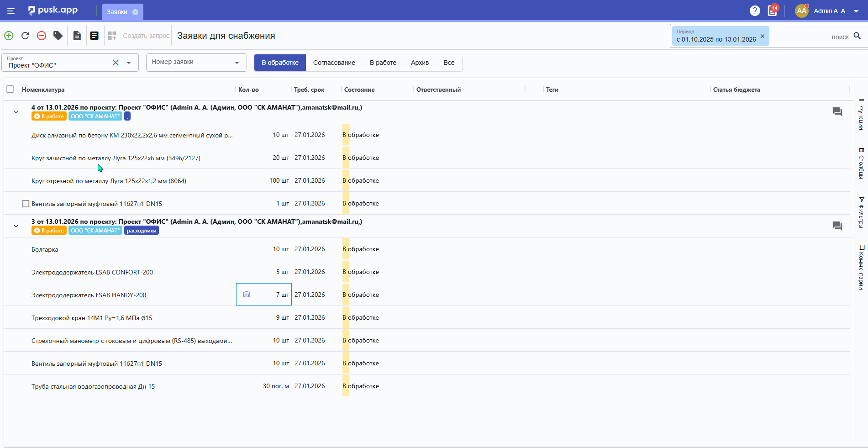Open comments for request 4
The width and height of the screenshot is (868, 448).
(x=837, y=112)
